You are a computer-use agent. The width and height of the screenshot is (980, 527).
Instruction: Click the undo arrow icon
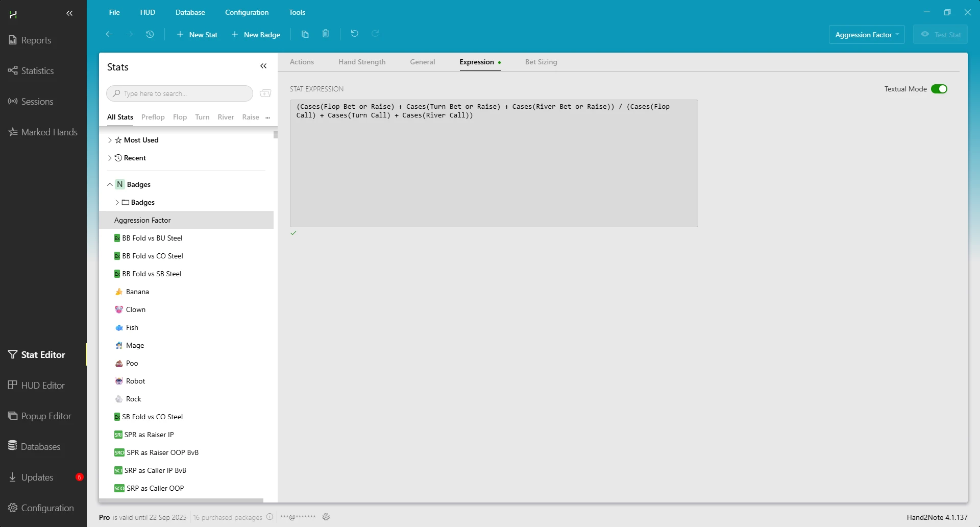point(355,34)
